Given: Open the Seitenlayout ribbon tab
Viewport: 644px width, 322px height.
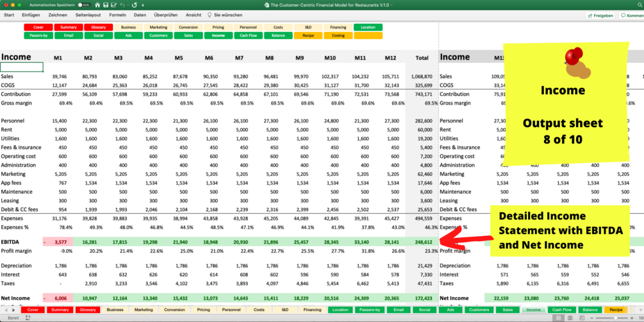Looking at the screenshot, I should (x=88, y=15).
